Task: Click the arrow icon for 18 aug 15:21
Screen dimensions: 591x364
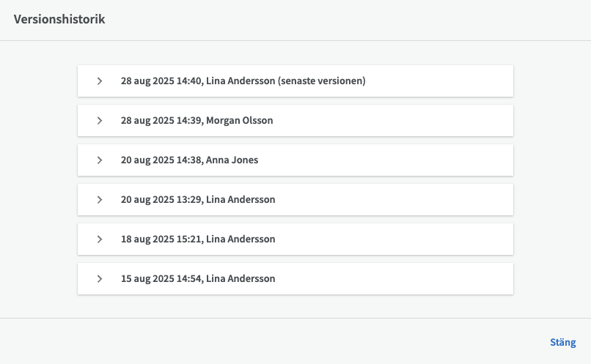Action: coord(100,239)
